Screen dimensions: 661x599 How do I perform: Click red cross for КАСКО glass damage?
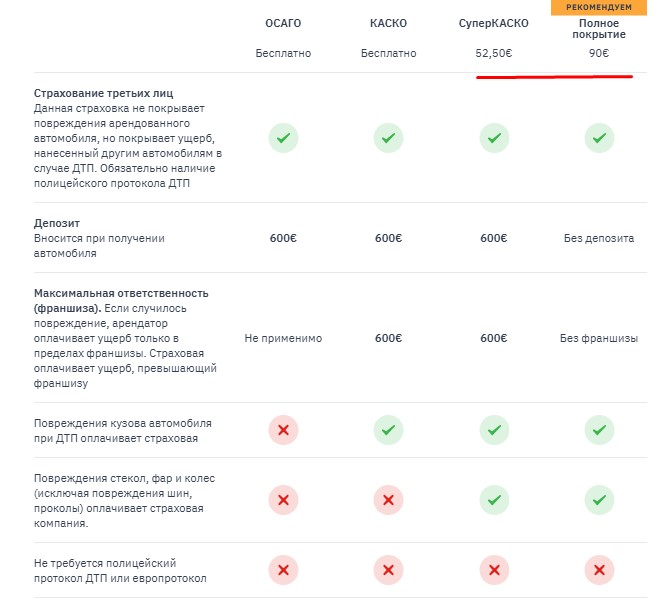click(388, 499)
